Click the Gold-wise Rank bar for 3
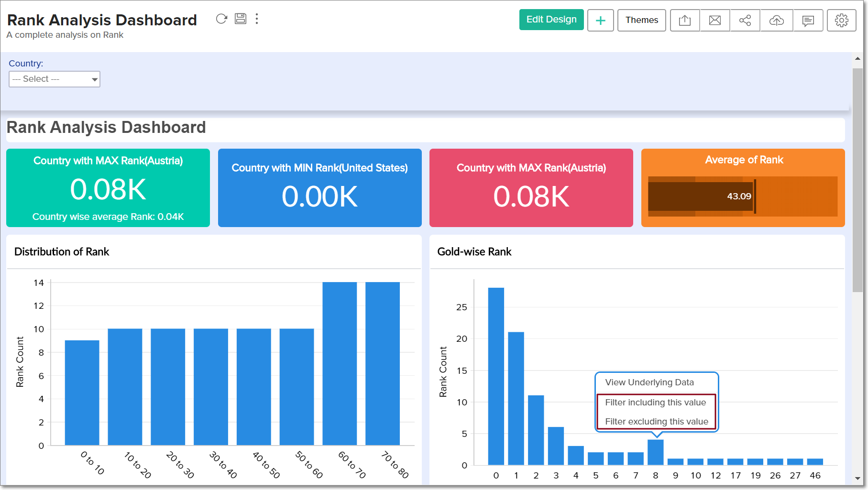This screenshot has width=868, height=490. pos(556,446)
